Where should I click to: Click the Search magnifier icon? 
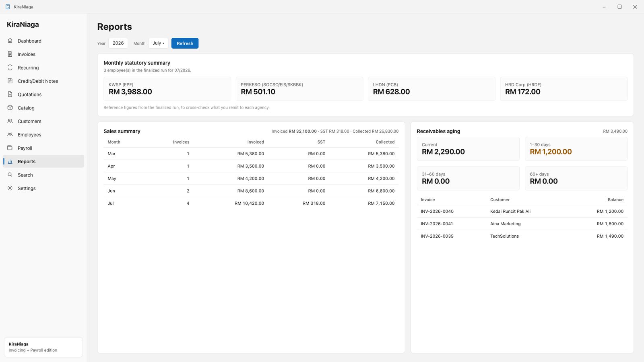click(10, 175)
